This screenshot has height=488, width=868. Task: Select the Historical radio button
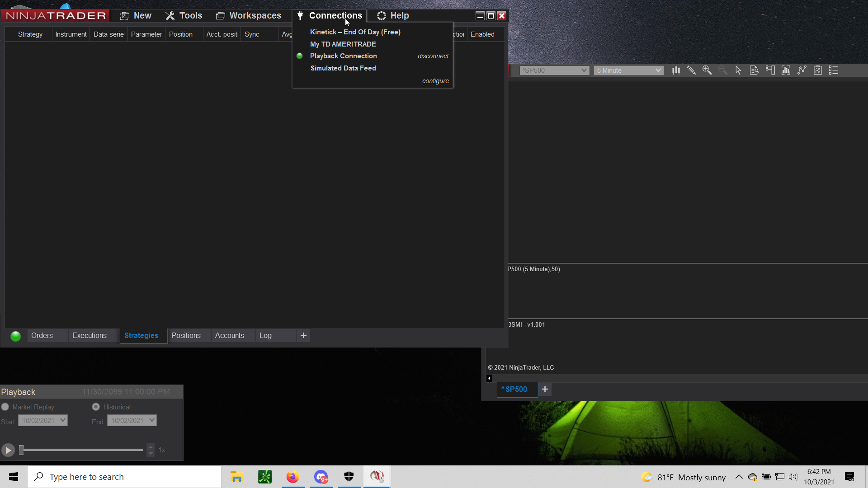96,407
